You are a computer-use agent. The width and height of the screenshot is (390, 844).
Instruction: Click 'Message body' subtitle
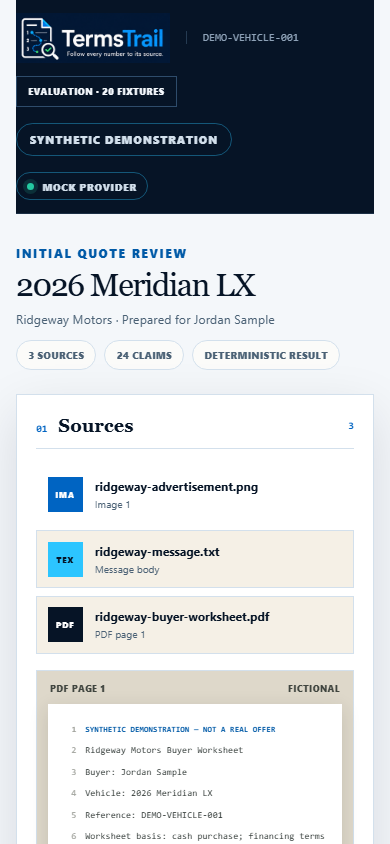click(x=127, y=569)
